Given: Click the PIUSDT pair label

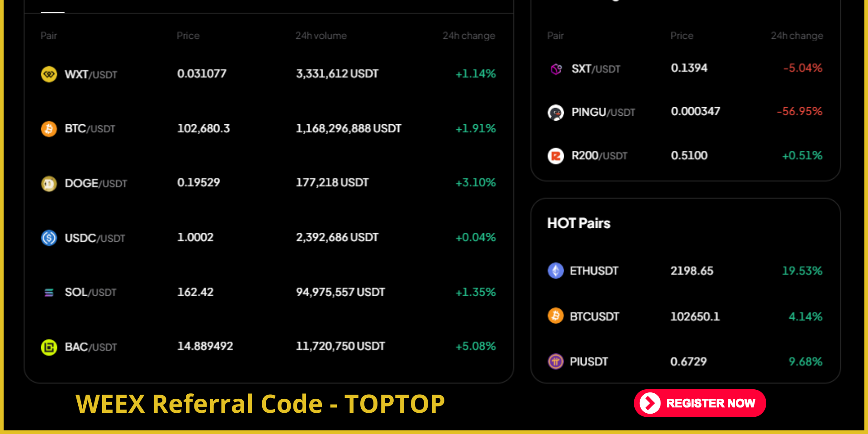Looking at the screenshot, I should pos(589,362).
